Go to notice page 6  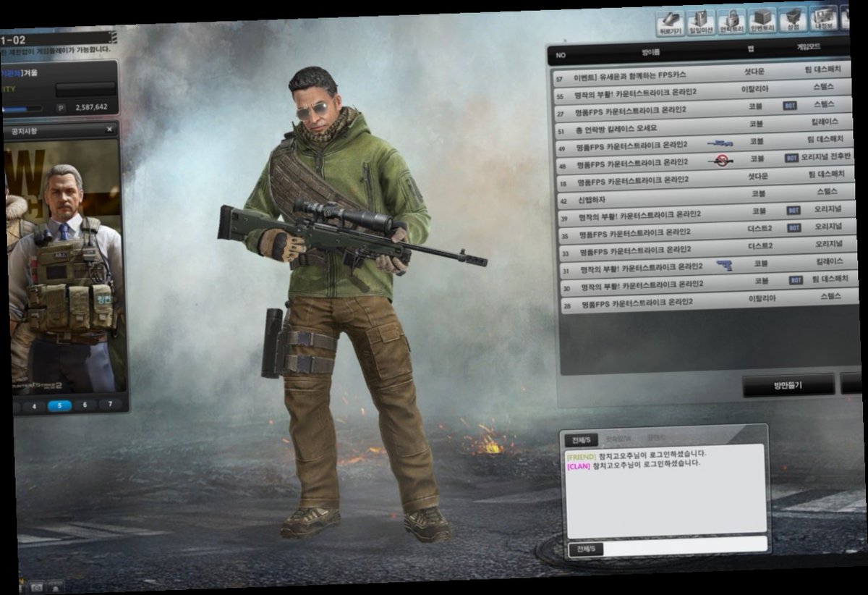point(85,405)
